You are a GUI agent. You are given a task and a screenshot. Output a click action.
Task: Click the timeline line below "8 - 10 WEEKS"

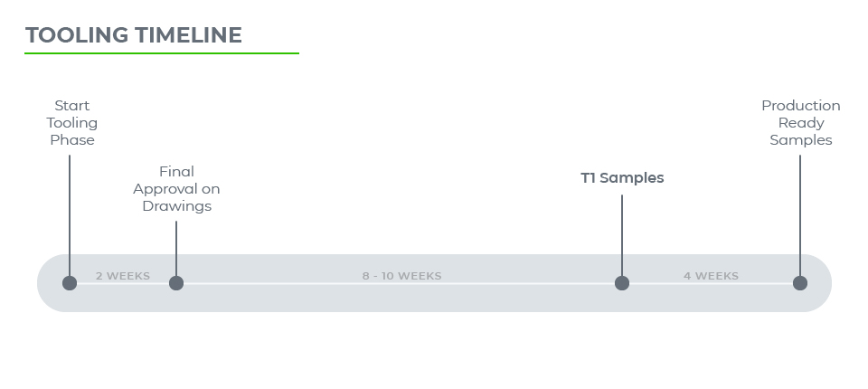pos(402,284)
